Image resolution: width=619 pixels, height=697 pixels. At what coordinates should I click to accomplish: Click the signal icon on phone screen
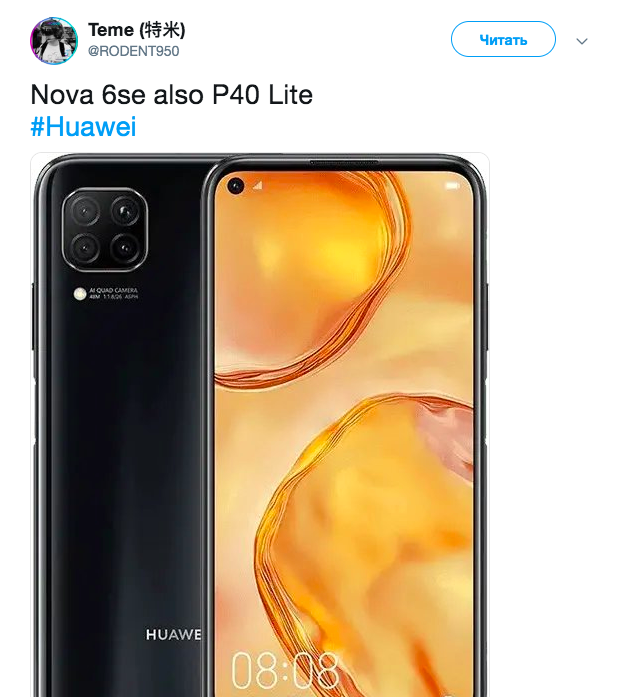(x=258, y=185)
